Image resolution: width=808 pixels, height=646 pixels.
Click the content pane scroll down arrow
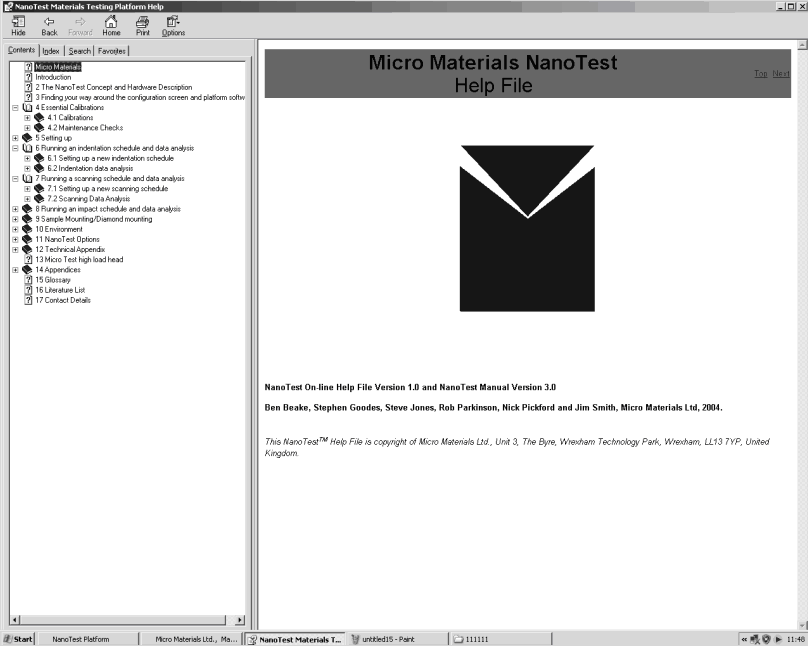coord(802,625)
